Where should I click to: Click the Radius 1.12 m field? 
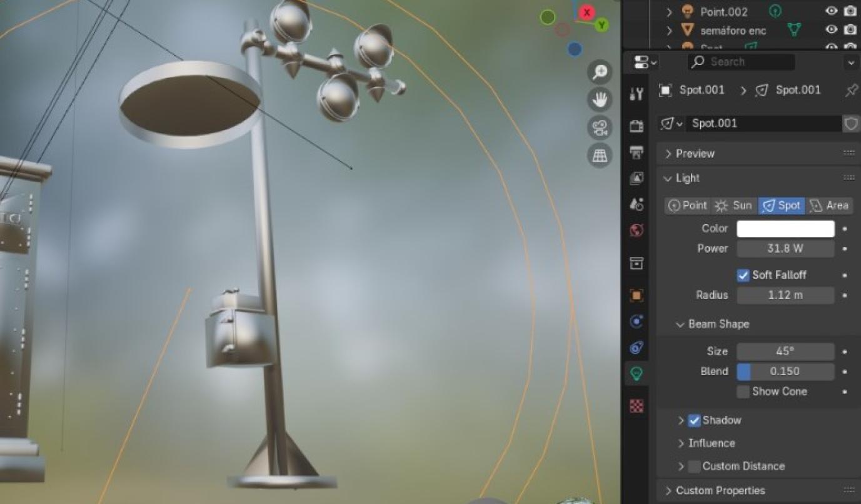tap(785, 295)
